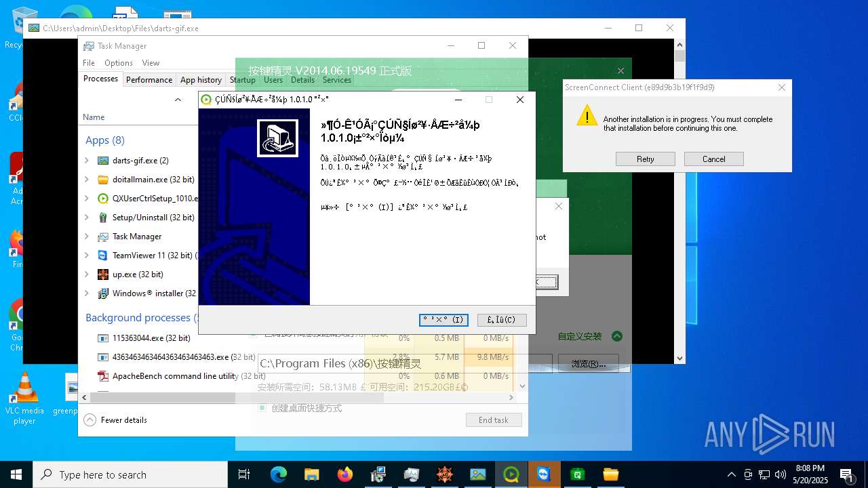Click up.exe process icon
Viewport: 868px width, 488px height.
[x=103, y=274]
